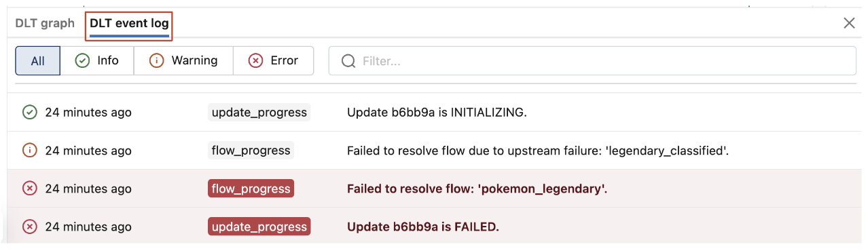Image resolution: width=868 pixels, height=251 pixels.
Task: Switch to the DLT graph tab
Action: [45, 23]
